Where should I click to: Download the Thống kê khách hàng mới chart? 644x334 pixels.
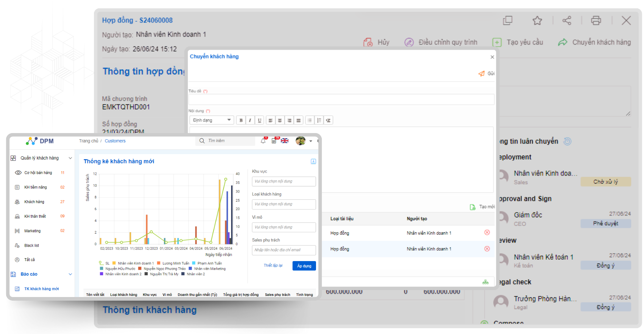click(x=313, y=161)
